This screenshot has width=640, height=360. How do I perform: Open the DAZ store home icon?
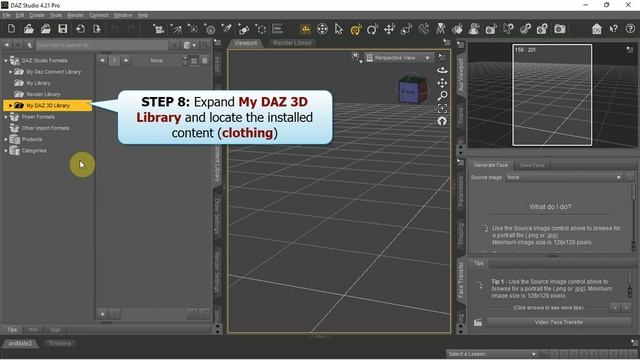point(597,29)
